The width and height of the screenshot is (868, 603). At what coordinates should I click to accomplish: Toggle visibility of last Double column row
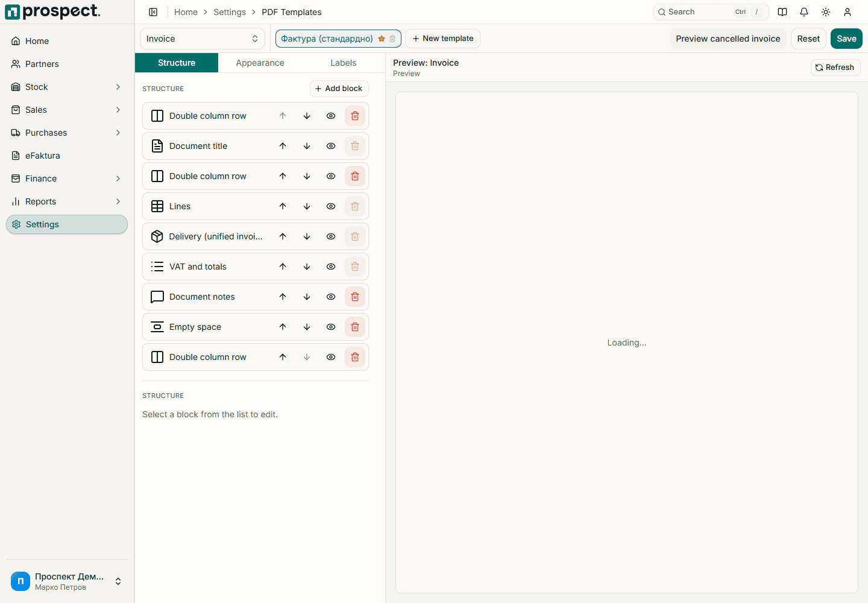[x=331, y=357]
